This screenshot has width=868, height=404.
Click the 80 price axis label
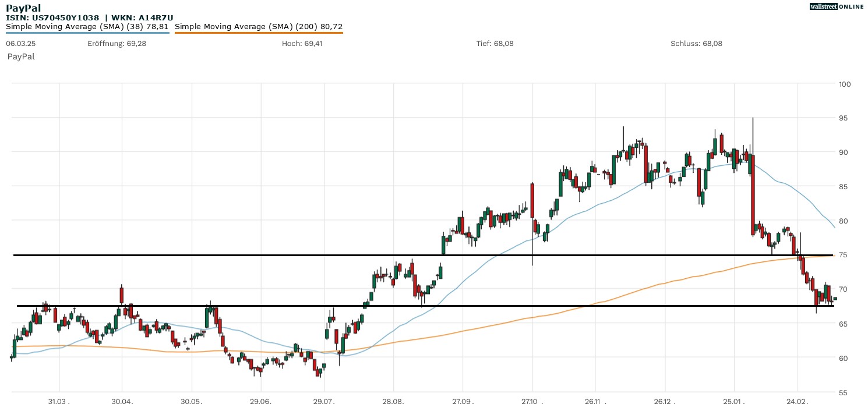pos(843,221)
